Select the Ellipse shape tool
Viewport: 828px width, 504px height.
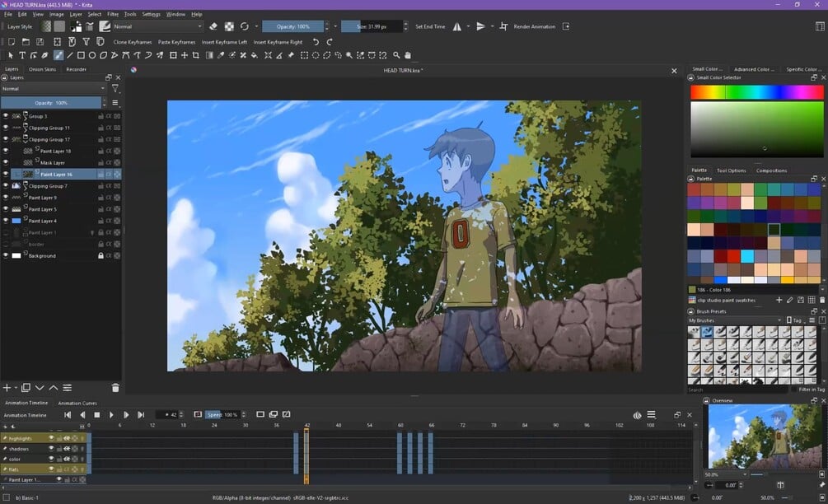[x=92, y=55]
